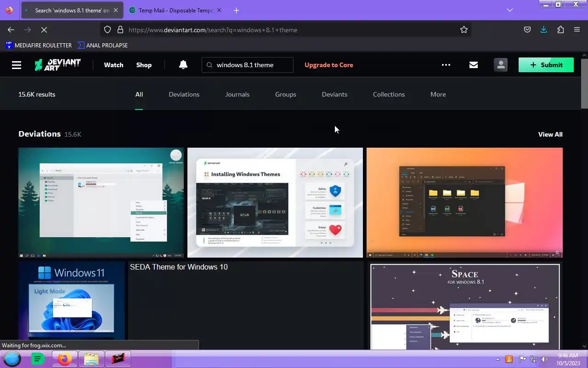Image resolution: width=588 pixels, height=368 pixels.
Task: Switch to the Collections tab
Action: tap(389, 94)
